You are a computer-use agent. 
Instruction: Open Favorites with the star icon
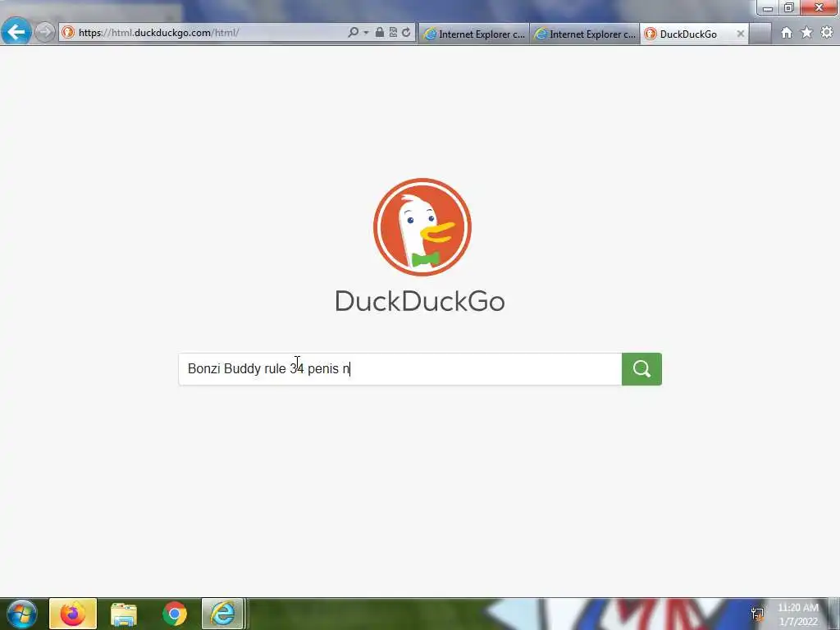tap(806, 33)
